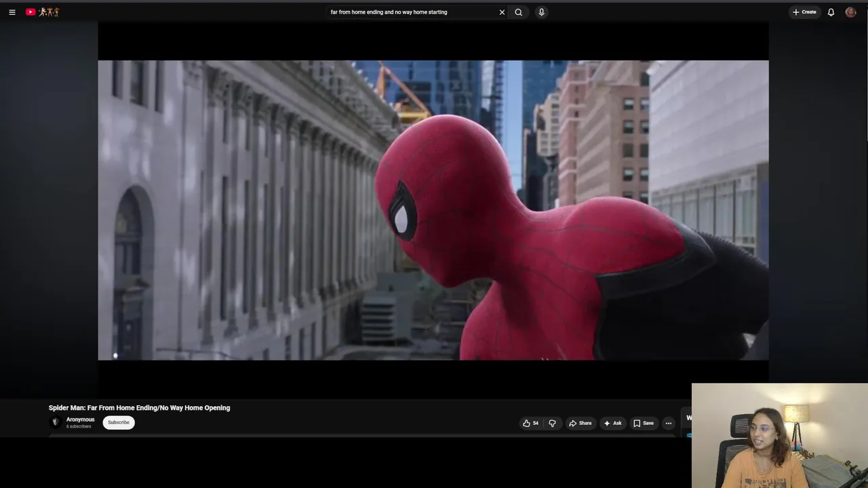Open the account avatar menu

pyautogui.click(x=850, y=12)
